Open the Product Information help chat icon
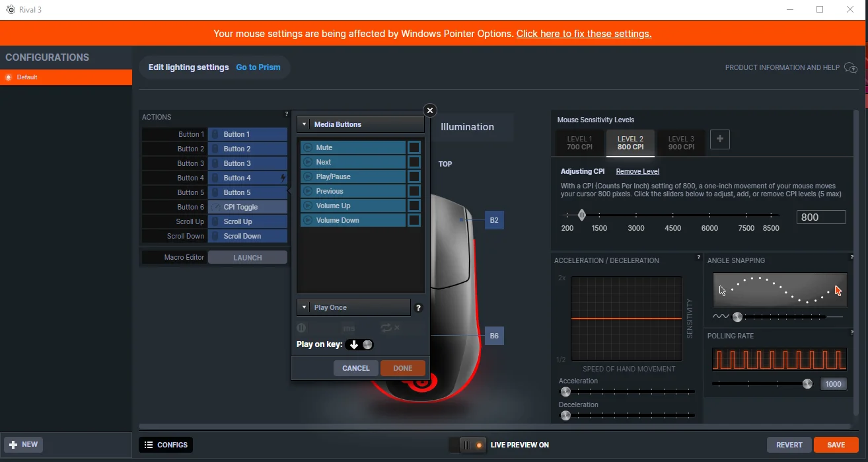This screenshot has width=868, height=462. click(x=851, y=67)
